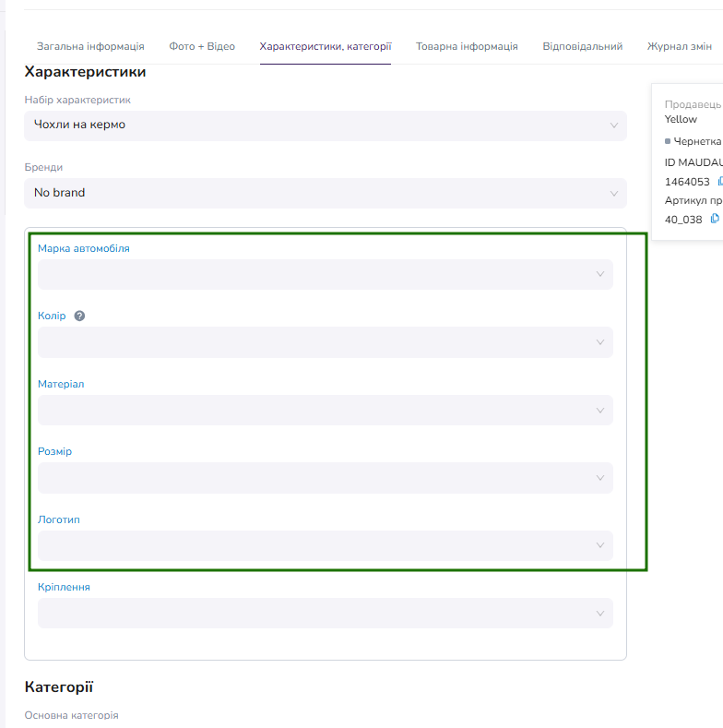Switch to the Фото + Відео tab
Image resolution: width=723 pixels, height=728 pixels.
tap(202, 46)
